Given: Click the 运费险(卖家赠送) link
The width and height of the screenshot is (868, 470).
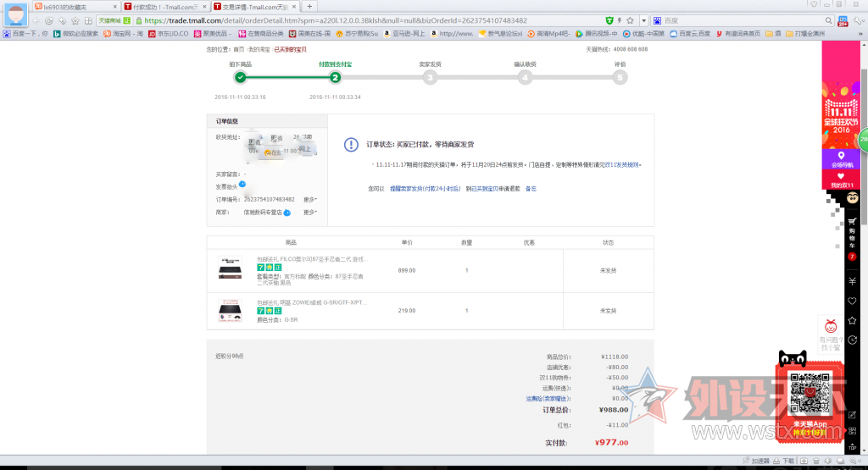Looking at the screenshot, I should click(x=548, y=399).
